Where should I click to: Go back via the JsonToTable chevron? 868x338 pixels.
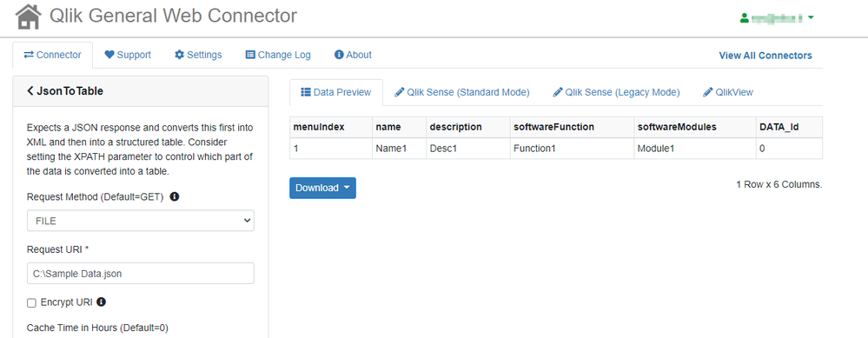pos(30,91)
